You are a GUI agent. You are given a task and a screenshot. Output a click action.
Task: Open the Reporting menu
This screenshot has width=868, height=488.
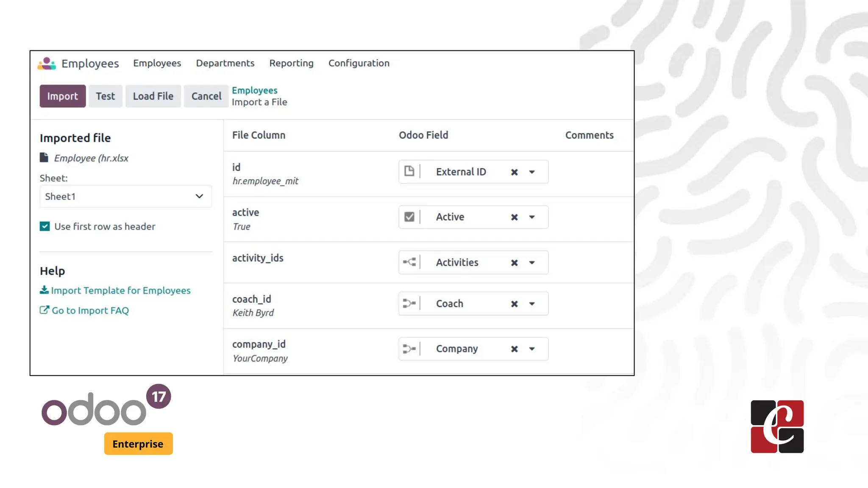coord(291,63)
